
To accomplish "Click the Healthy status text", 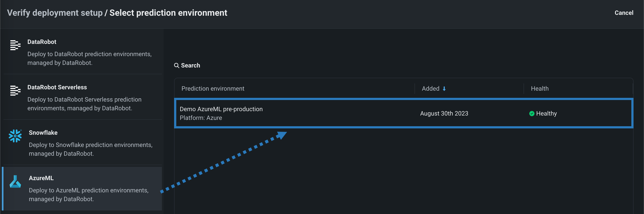I will [x=546, y=114].
